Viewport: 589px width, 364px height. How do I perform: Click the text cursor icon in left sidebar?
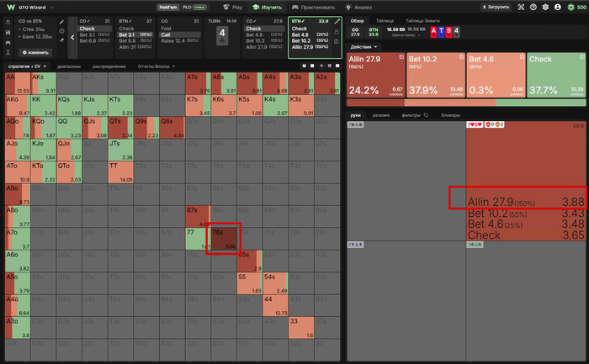tap(8, 52)
